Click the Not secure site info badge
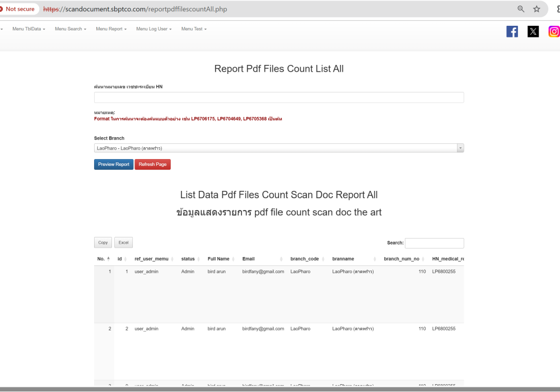 [x=17, y=9]
